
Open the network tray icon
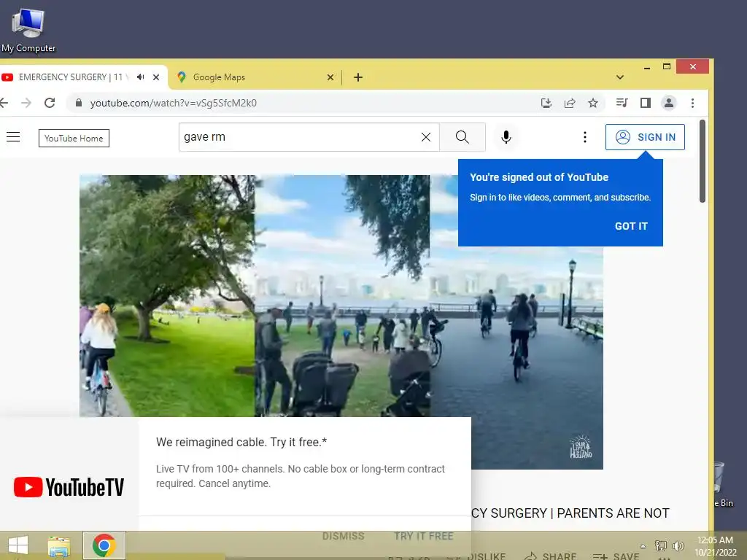pyautogui.click(x=661, y=545)
